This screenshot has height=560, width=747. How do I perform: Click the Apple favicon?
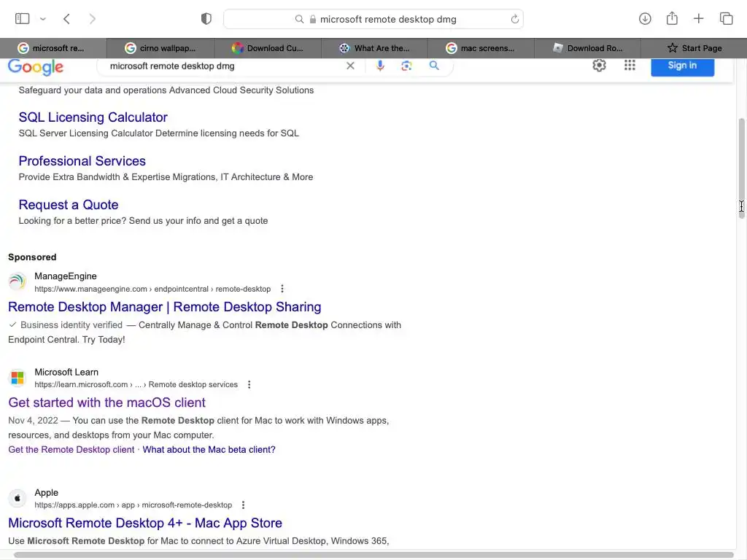pyautogui.click(x=18, y=498)
